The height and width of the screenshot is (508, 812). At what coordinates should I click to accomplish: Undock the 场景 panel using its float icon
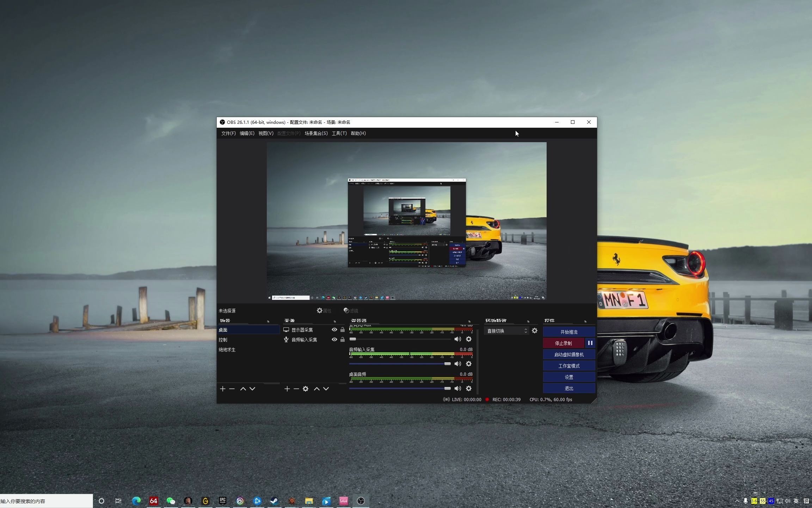268,321
